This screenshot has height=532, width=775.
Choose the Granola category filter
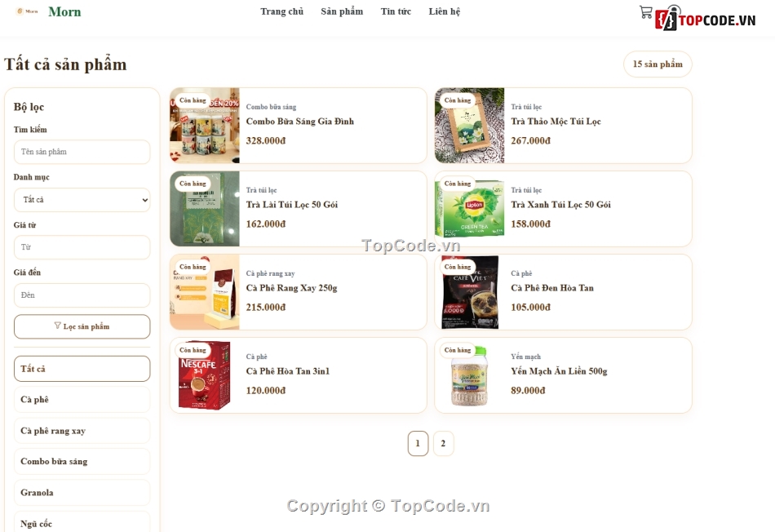(82, 493)
